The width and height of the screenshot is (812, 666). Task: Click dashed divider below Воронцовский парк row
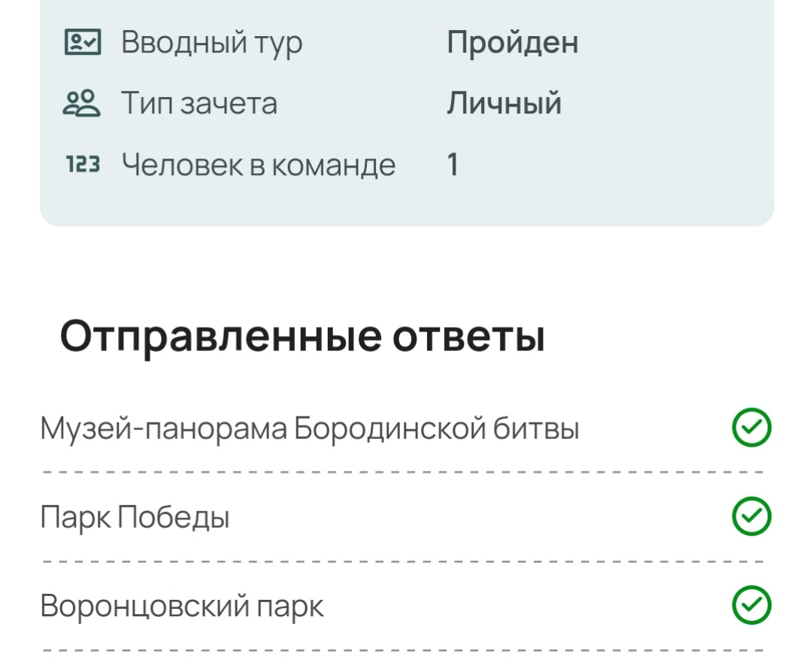[x=403, y=649]
